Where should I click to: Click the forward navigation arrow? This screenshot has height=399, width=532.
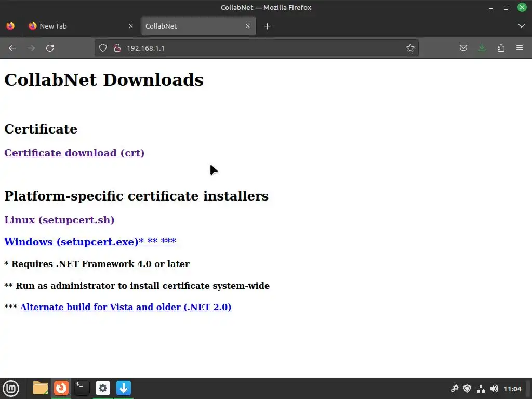pyautogui.click(x=31, y=48)
